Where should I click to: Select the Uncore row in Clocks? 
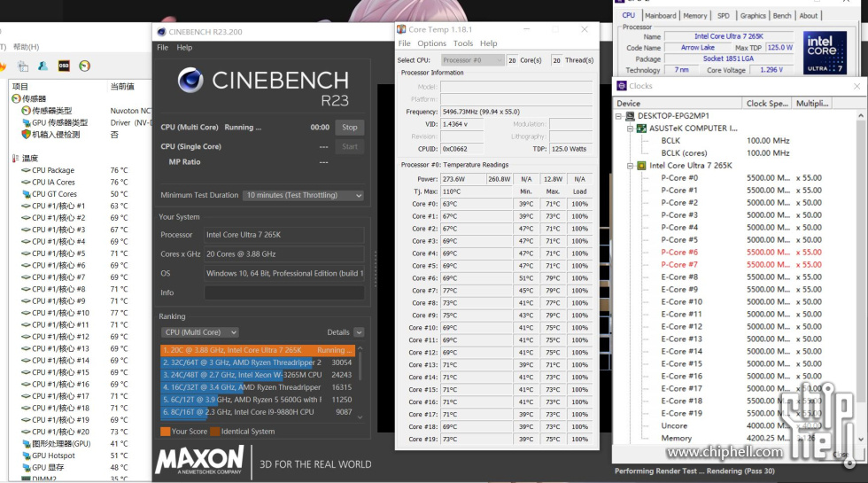click(x=736, y=426)
